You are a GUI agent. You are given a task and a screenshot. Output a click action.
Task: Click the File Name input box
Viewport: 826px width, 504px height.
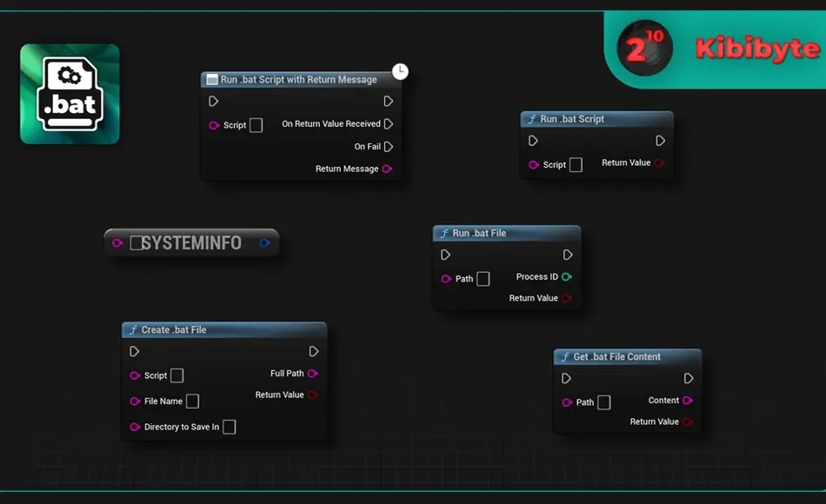point(193,401)
